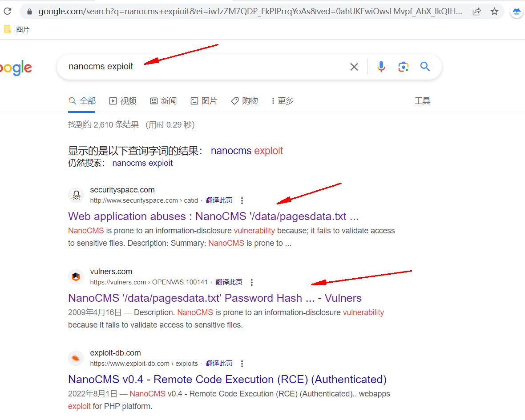Bookmark this page with the star icon
Screen dimensions: 525x420
(495, 12)
